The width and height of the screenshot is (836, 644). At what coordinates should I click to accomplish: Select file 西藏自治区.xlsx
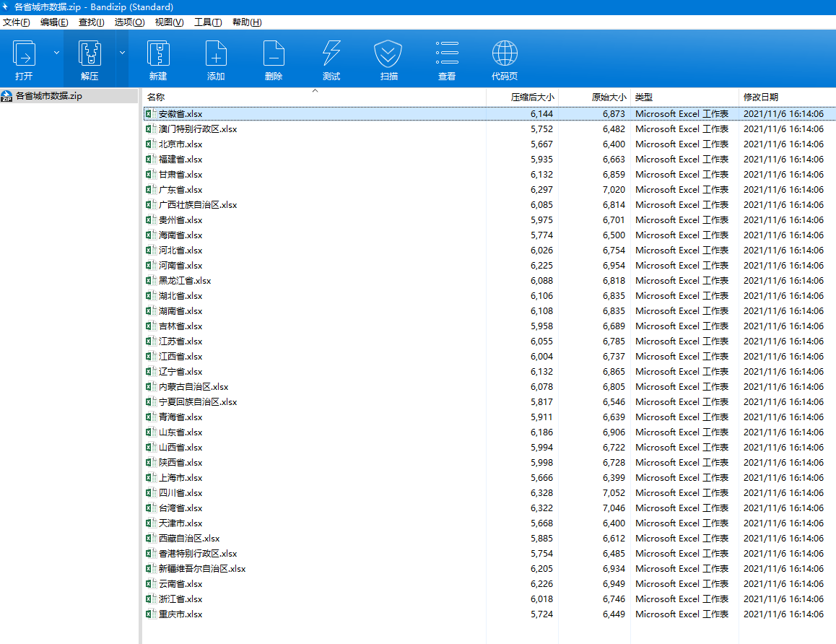pos(188,539)
